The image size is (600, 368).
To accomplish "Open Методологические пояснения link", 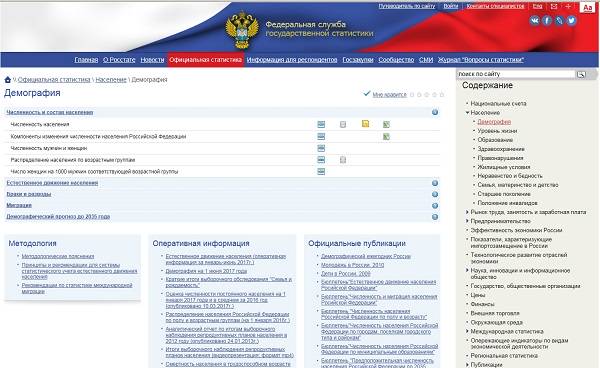I will coord(58,256).
